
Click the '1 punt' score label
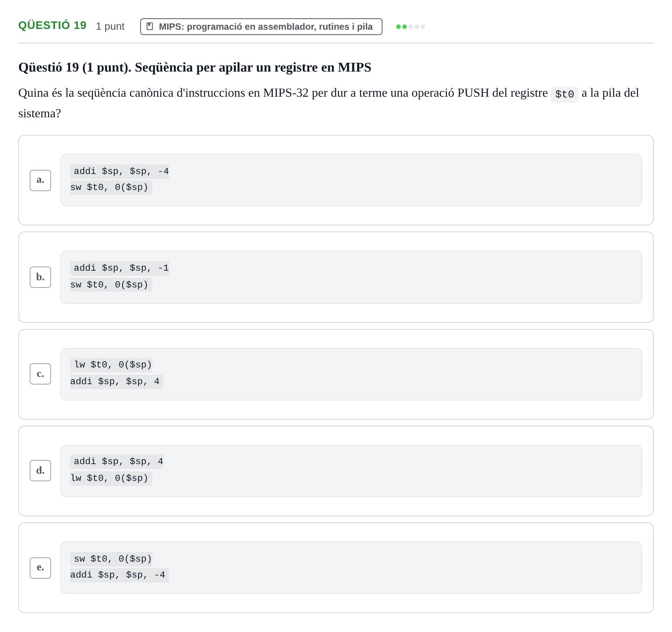click(x=110, y=26)
